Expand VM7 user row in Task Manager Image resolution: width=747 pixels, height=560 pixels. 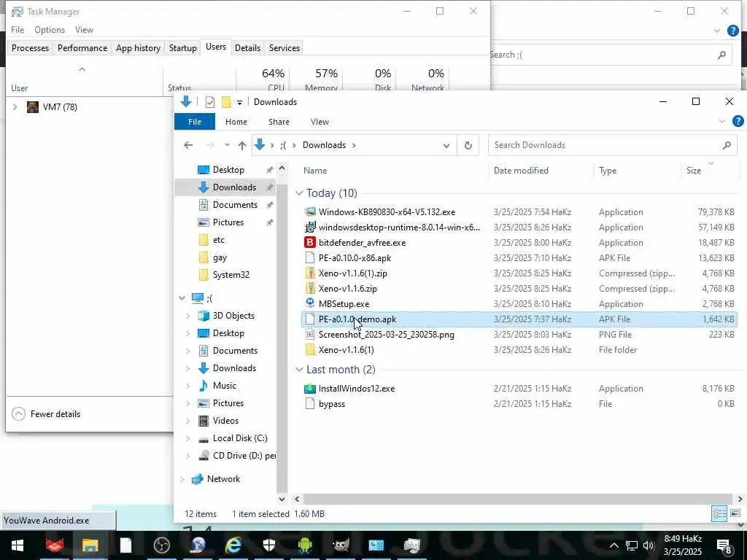15,107
